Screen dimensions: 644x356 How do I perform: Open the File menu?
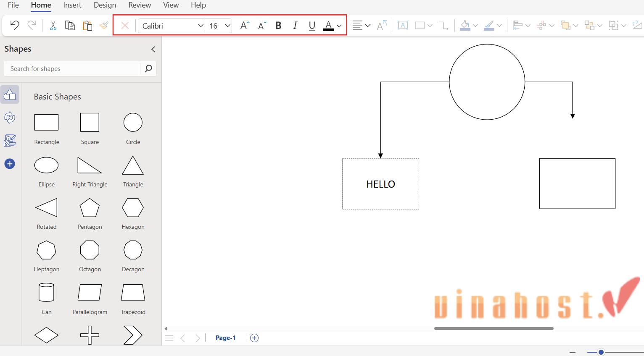point(13,5)
